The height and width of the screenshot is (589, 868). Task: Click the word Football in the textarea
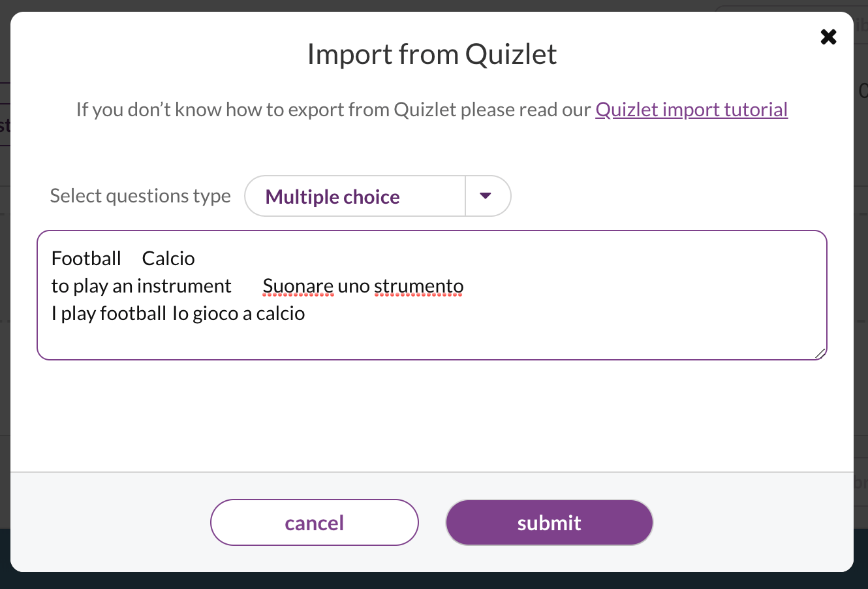click(x=86, y=258)
